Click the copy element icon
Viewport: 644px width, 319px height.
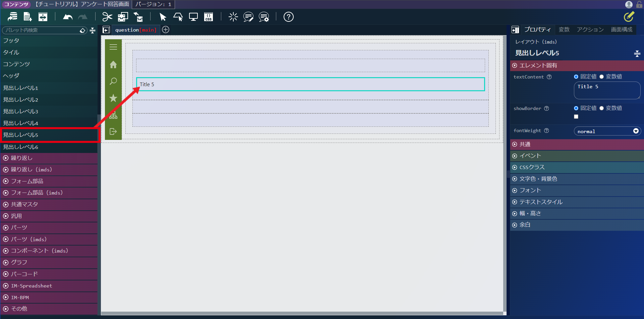tap(123, 17)
